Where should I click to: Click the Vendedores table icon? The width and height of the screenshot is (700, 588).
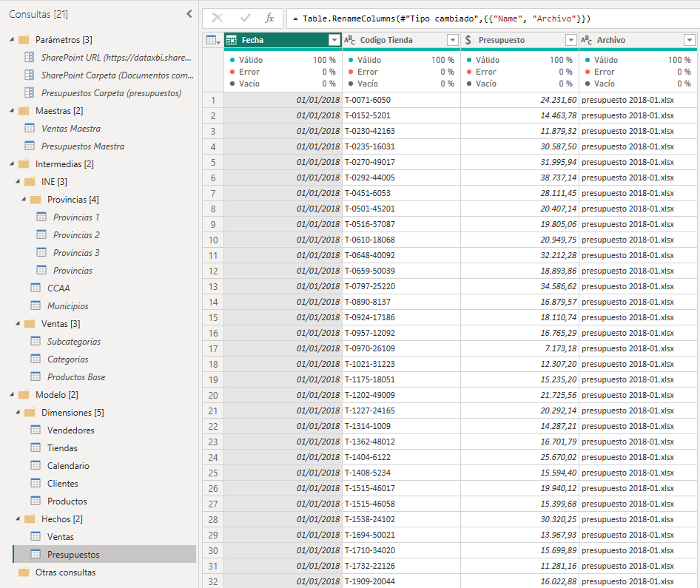click(x=36, y=430)
